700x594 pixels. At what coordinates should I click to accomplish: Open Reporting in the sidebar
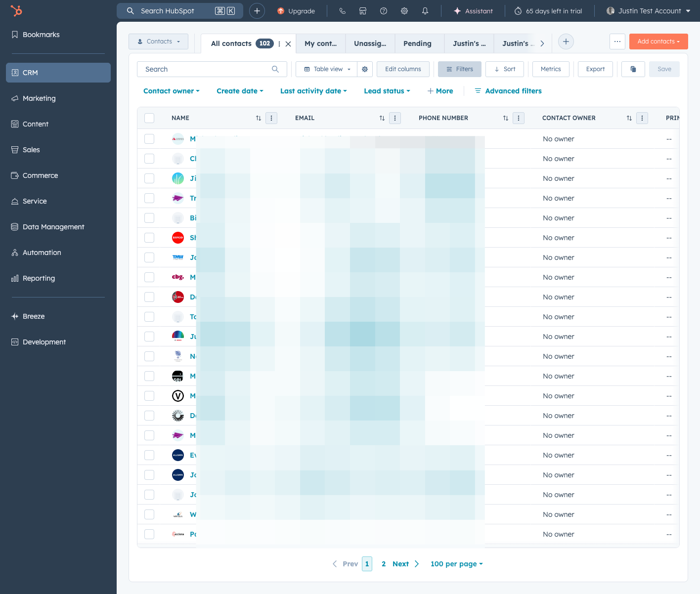(58, 278)
